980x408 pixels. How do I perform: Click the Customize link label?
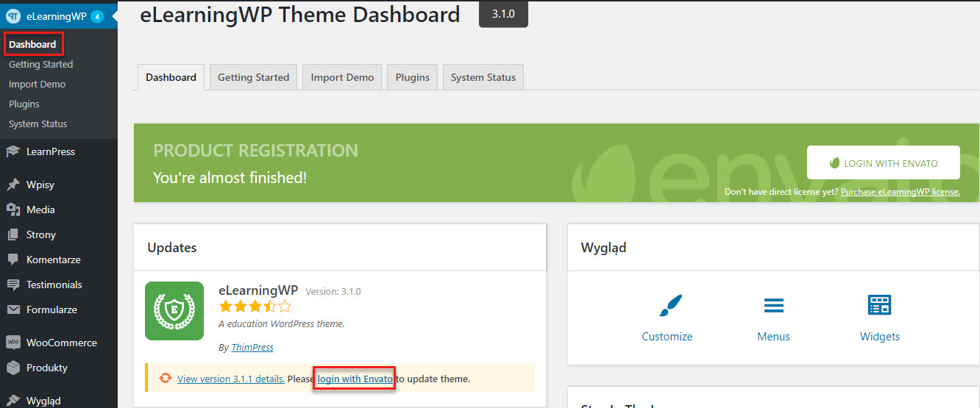click(667, 336)
